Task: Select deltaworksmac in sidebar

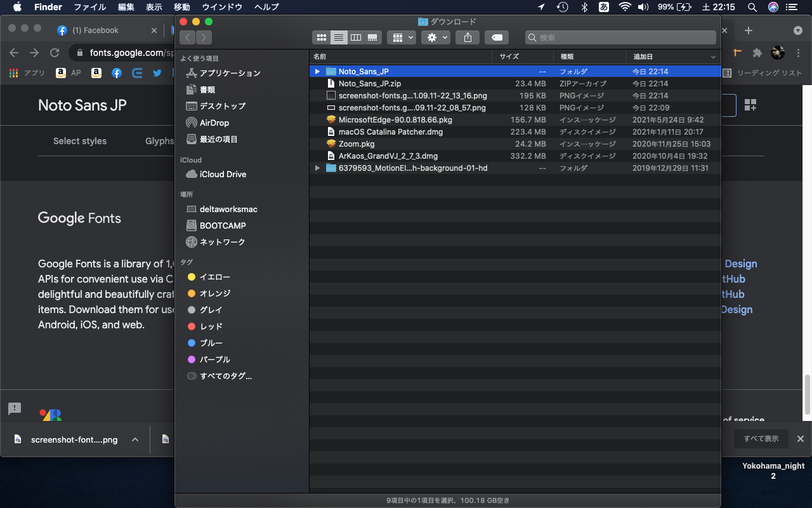Action: coord(221,209)
